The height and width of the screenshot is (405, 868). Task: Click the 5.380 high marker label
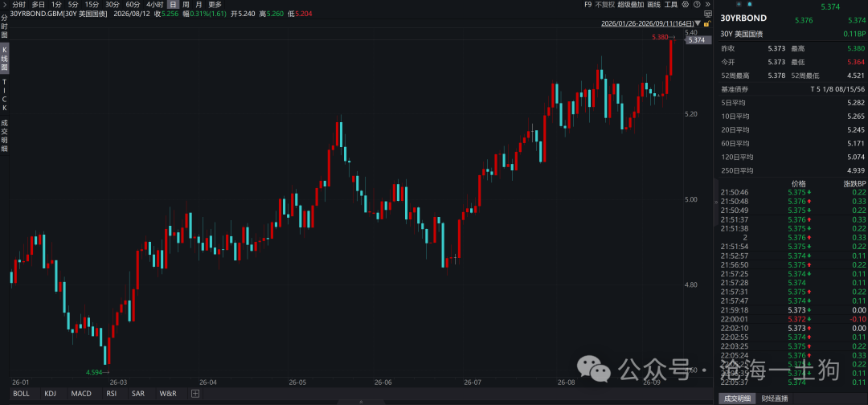(x=660, y=37)
